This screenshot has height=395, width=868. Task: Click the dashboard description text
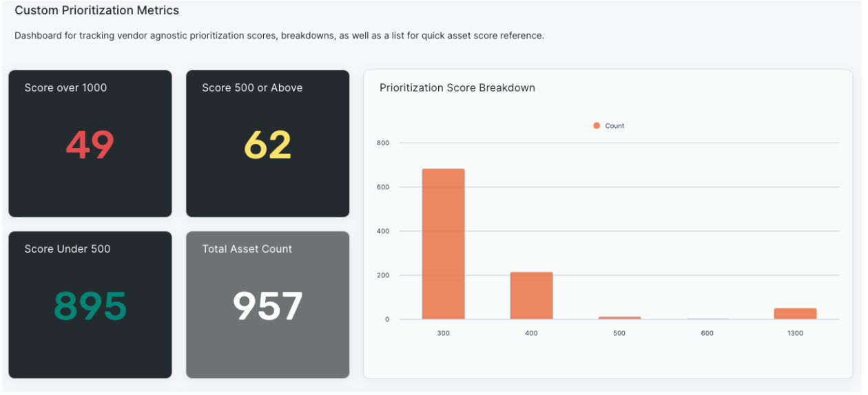click(x=279, y=35)
